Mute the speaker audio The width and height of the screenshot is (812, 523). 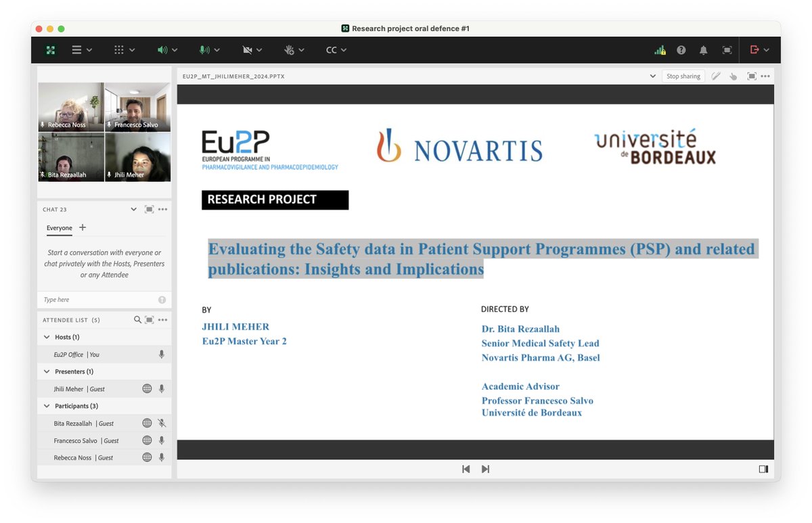[162, 50]
